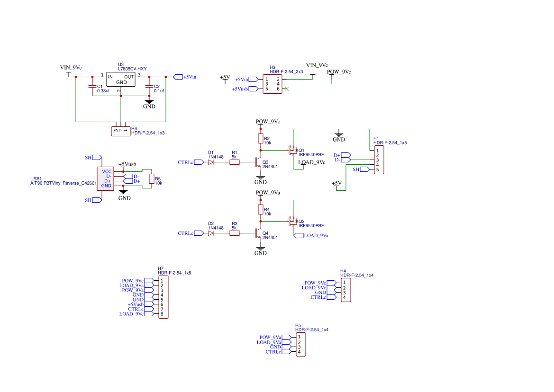This screenshot has width=554, height=392.
Task: Click the 2N4401 transistor Q4 symbol
Action: pos(257,234)
